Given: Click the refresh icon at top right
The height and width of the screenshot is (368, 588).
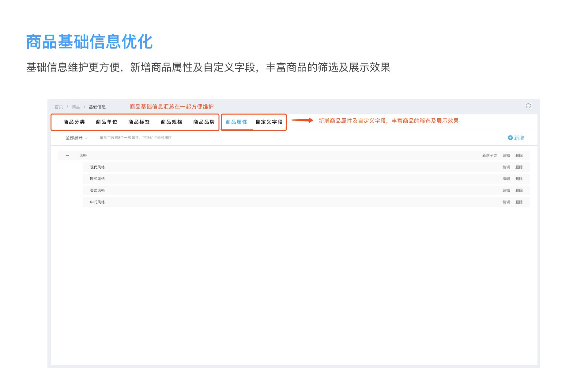Looking at the screenshot, I should click(528, 106).
